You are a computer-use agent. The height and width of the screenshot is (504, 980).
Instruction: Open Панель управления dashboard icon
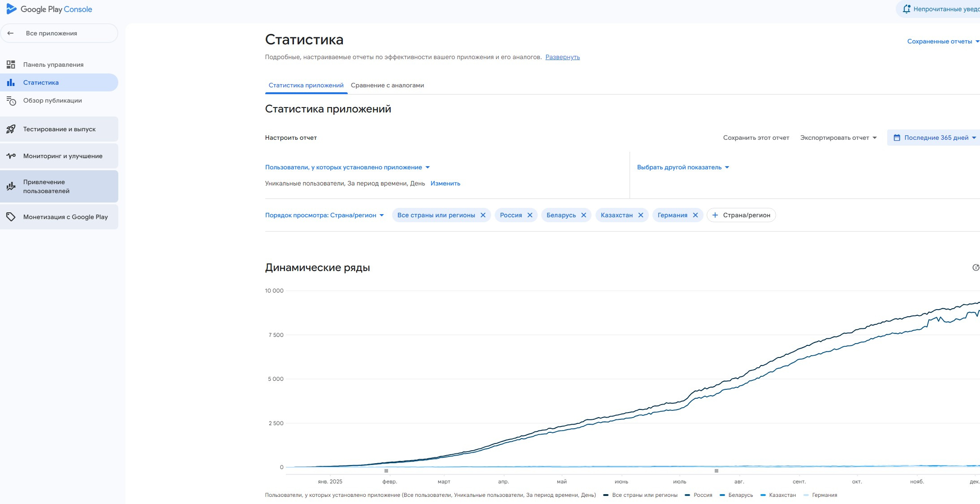pyautogui.click(x=11, y=65)
